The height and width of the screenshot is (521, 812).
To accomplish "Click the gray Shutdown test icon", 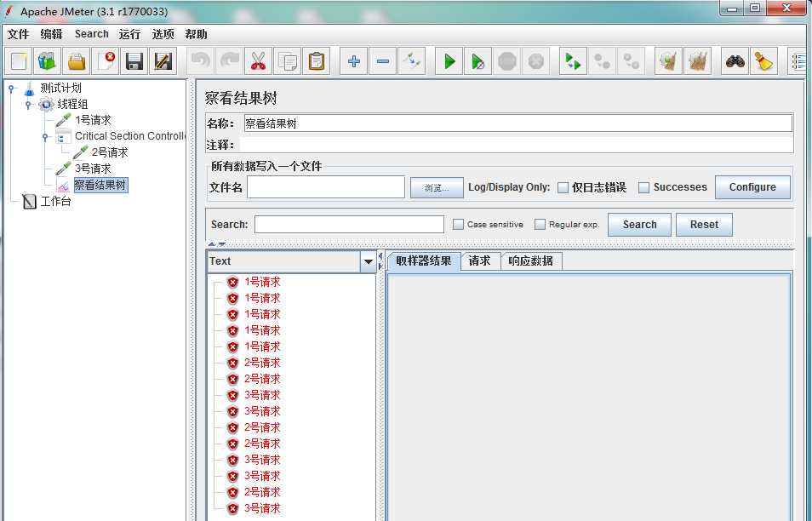I will tap(536, 61).
